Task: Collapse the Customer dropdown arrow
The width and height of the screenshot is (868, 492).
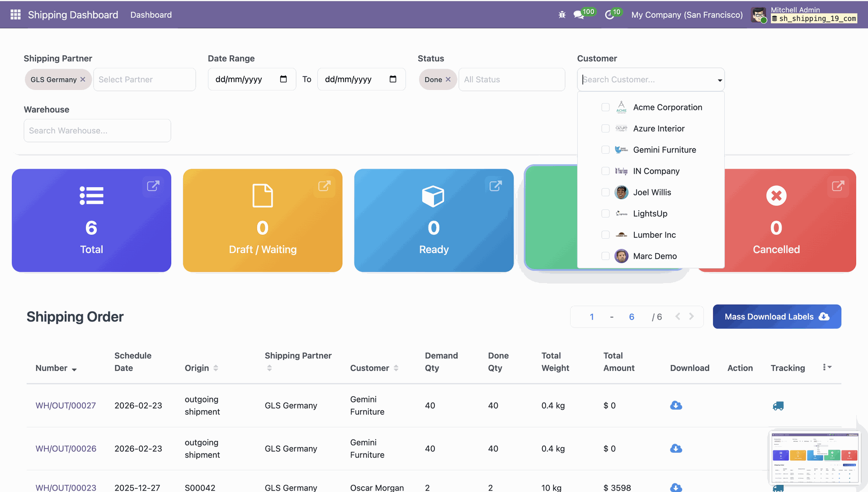Action: click(720, 80)
